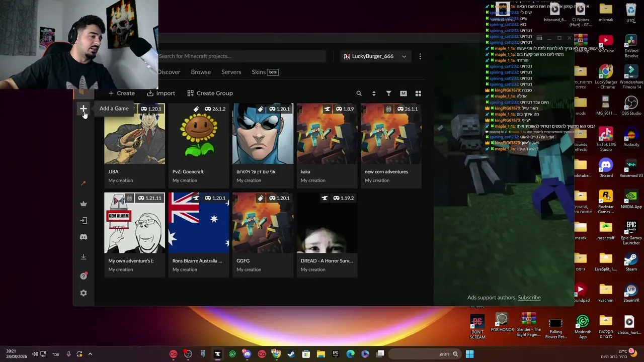Open the GGFG modpack thumbnail

click(x=263, y=223)
